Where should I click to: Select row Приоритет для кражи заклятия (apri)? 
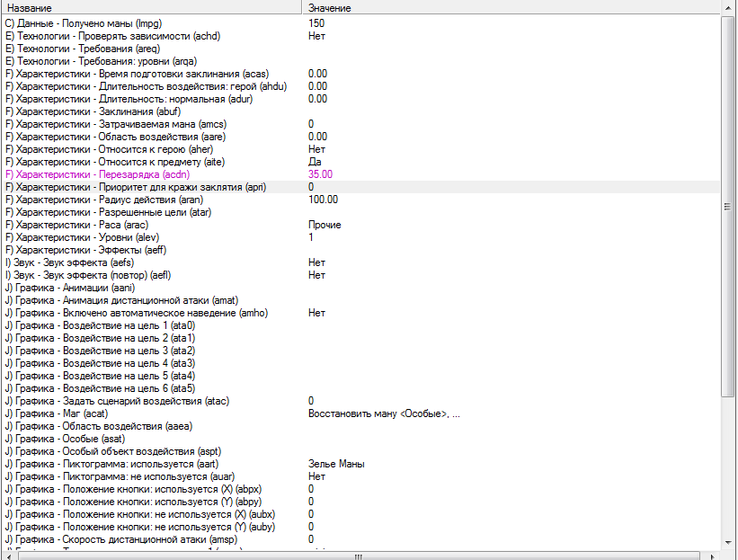361,187
